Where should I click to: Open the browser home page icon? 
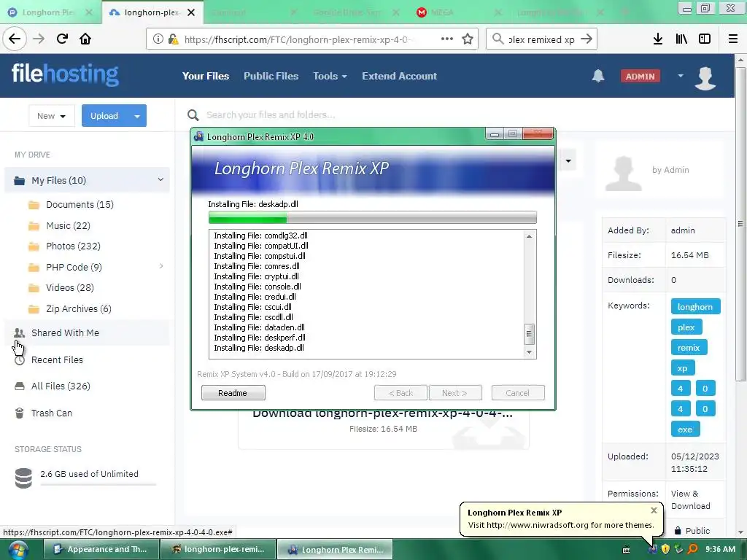click(85, 39)
